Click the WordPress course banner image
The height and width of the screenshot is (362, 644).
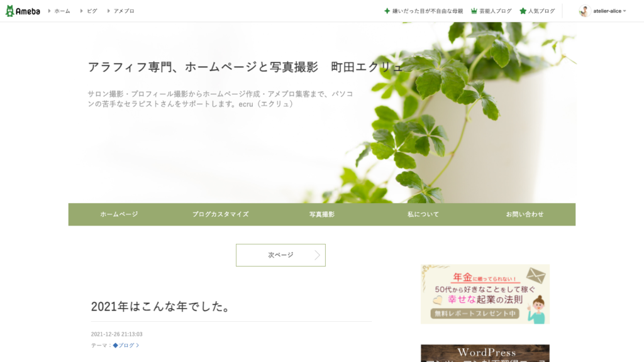(485, 353)
